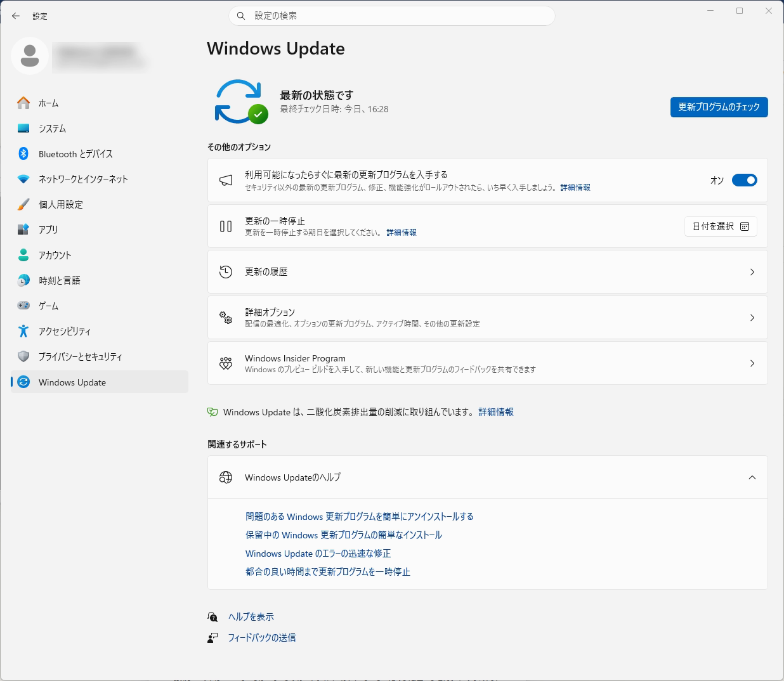Open 問題のある Windows 更新プログラム uninstall link
Image resolution: width=784 pixels, height=681 pixels.
[x=360, y=517]
